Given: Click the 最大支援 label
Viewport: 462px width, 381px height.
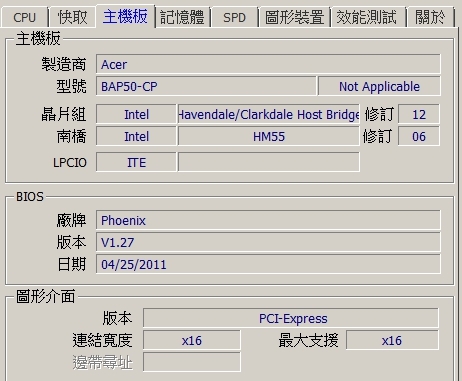Looking at the screenshot, I should (x=308, y=340).
